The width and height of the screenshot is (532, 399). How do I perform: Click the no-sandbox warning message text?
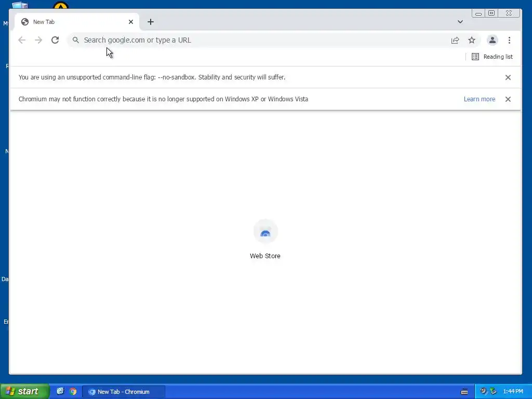click(152, 77)
